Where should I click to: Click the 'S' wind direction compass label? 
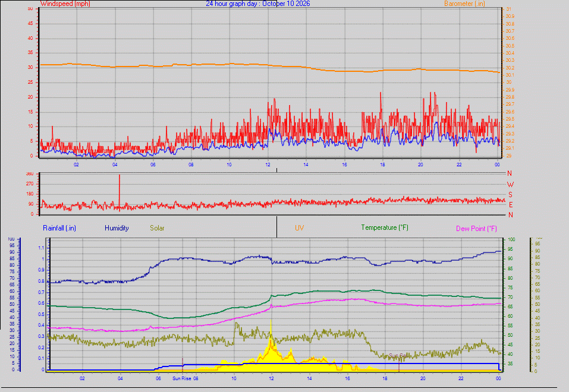(510, 195)
